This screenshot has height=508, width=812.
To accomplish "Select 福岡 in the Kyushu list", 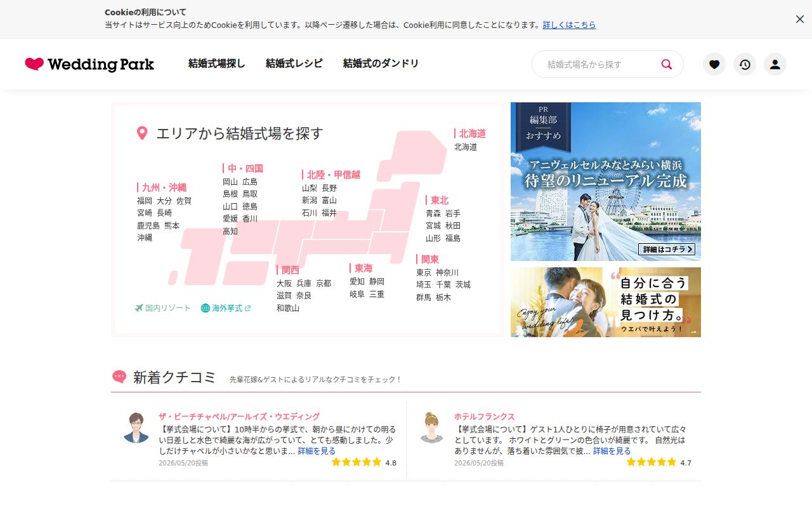I will [145, 201].
